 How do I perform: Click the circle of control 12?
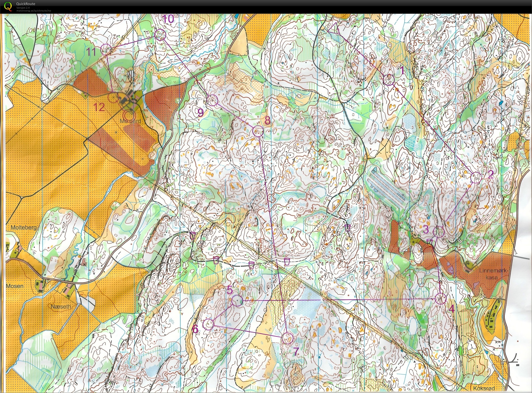coord(113,97)
